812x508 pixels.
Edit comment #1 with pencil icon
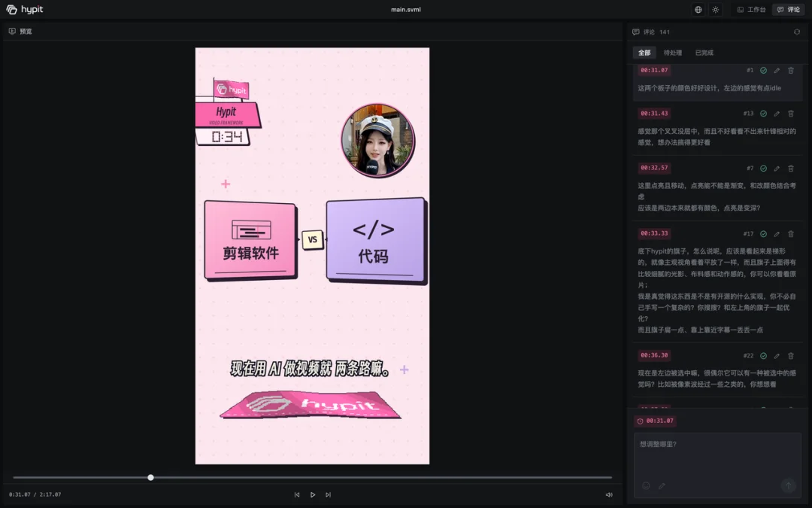(x=777, y=70)
